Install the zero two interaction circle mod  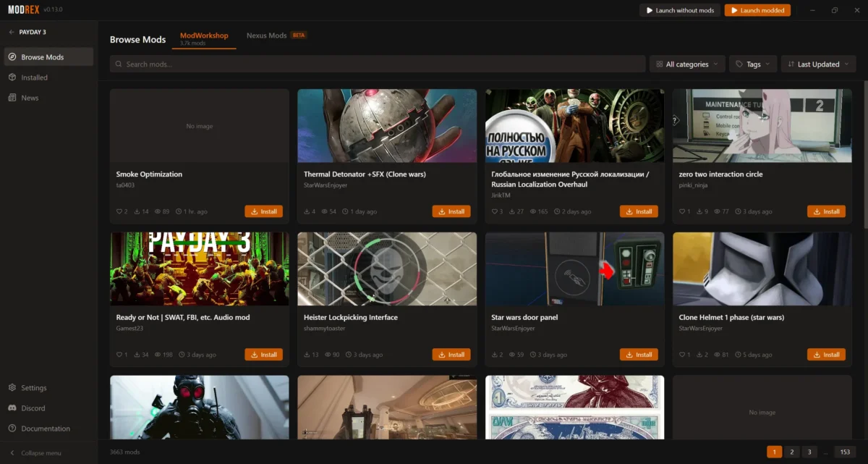coord(826,211)
